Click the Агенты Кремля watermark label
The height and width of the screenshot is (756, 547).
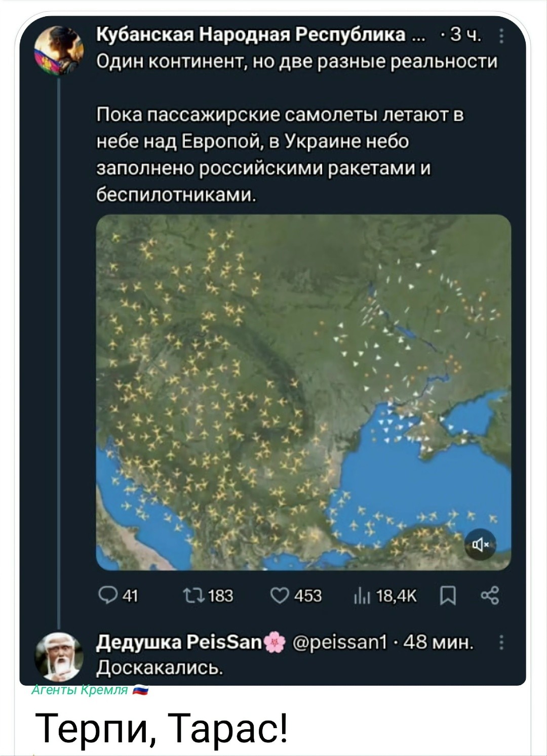[x=80, y=690]
